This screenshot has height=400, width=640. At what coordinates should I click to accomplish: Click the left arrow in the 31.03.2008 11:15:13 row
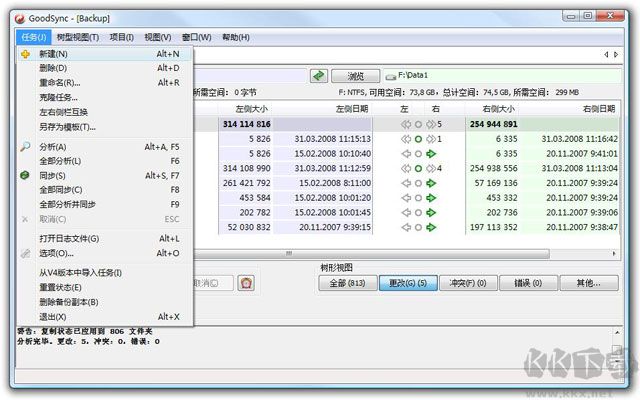click(406, 139)
